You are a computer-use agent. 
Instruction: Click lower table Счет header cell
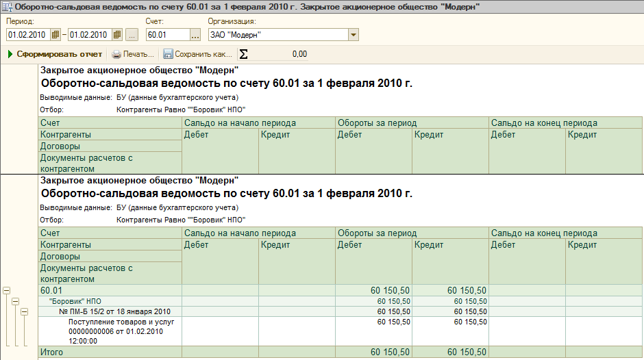pyautogui.click(x=110, y=233)
